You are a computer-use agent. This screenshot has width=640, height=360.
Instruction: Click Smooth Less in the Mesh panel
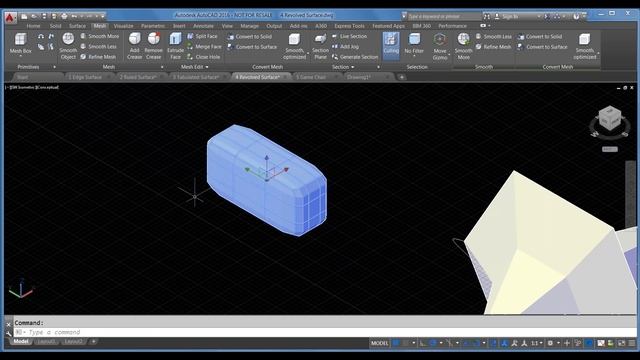pos(98,47)
